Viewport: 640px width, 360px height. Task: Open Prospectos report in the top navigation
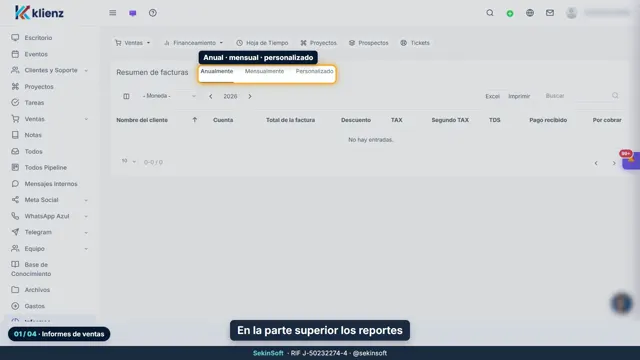pos(369,43)
